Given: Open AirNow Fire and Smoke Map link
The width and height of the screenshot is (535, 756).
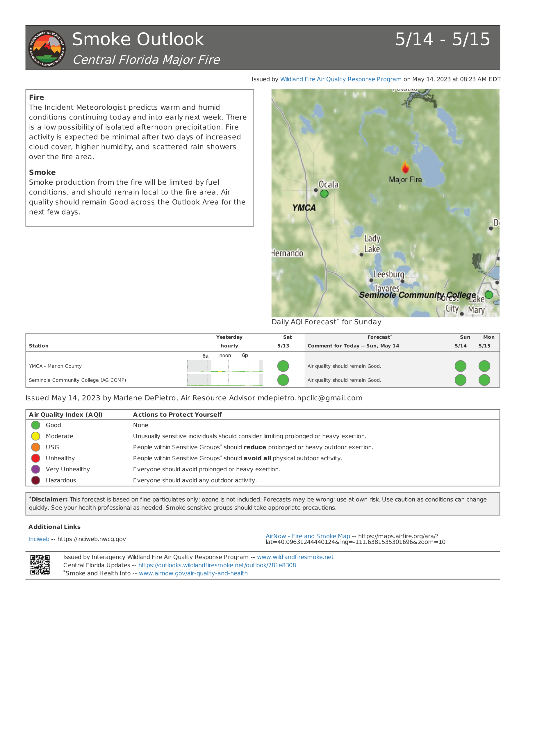Looking at the screenshot, I should pyautogui.click(x=308, y=536).
